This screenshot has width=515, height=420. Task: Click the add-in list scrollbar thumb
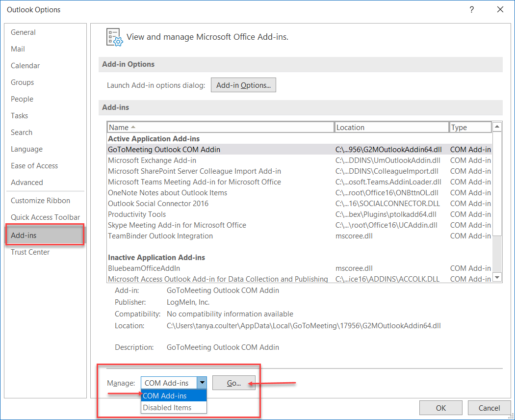[x=497, y=184]
